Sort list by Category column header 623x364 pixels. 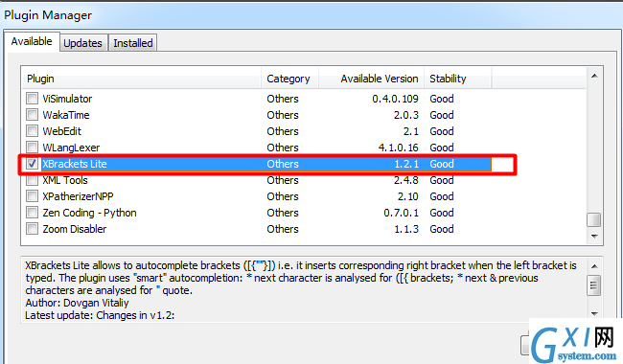(289, 79)
